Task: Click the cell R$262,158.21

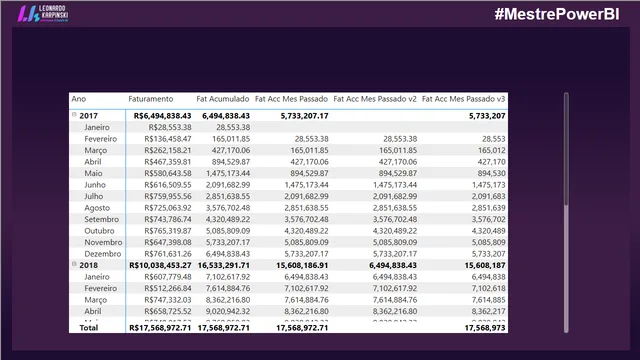Action: coord(168,150)
